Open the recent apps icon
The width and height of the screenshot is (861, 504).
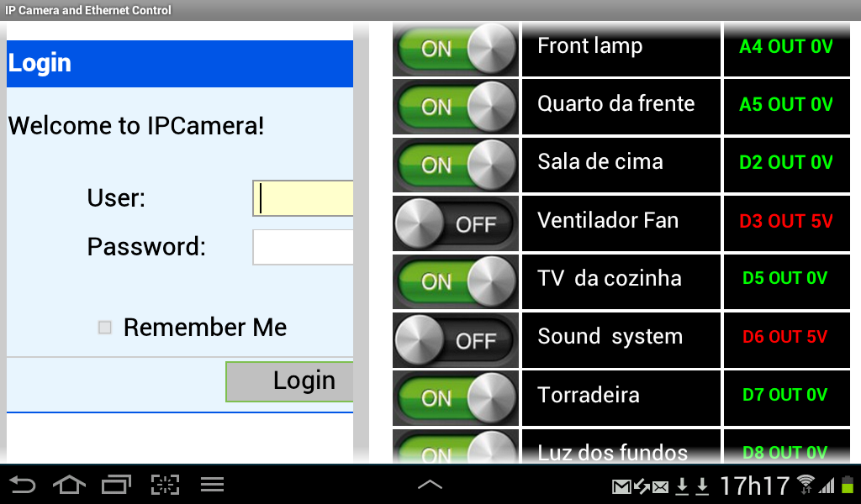coord(116,485)
